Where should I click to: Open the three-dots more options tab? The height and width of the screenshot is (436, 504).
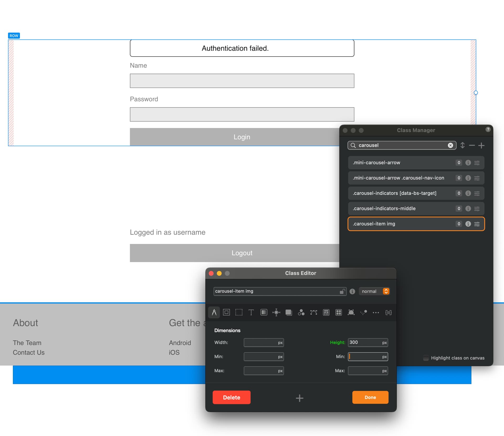(376, 312)
